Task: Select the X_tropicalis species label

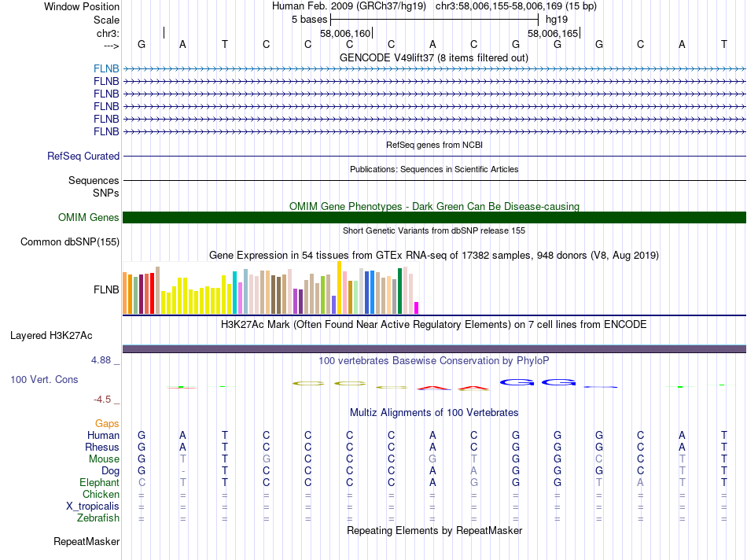Action: coord(93,507)
